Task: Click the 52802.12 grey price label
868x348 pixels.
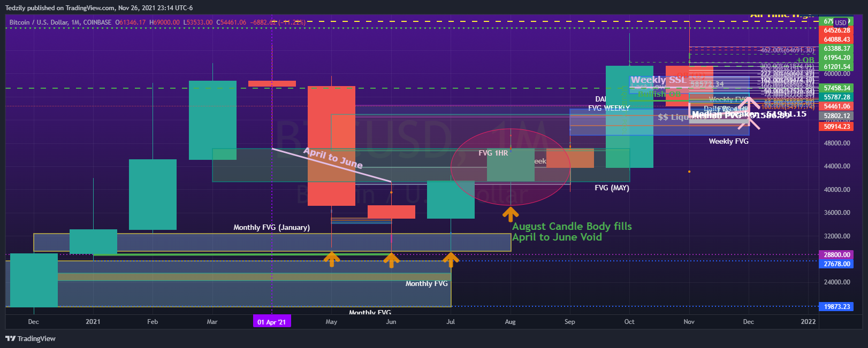Action: tap(836, 116)
